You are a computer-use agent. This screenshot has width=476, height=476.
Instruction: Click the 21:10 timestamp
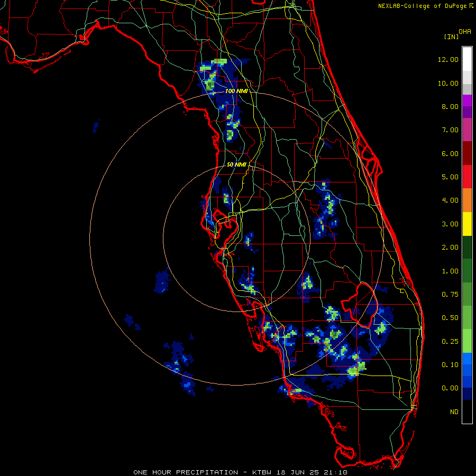[x=335, y=472]
